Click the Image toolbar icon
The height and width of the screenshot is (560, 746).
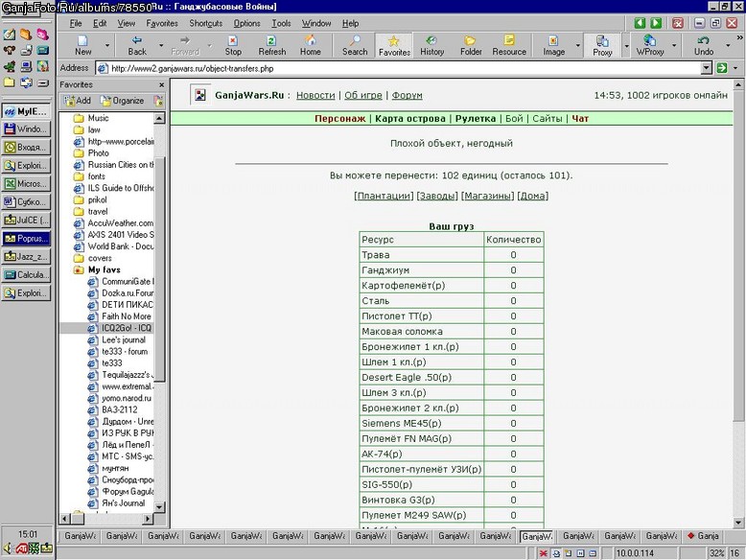coord(554,46)
